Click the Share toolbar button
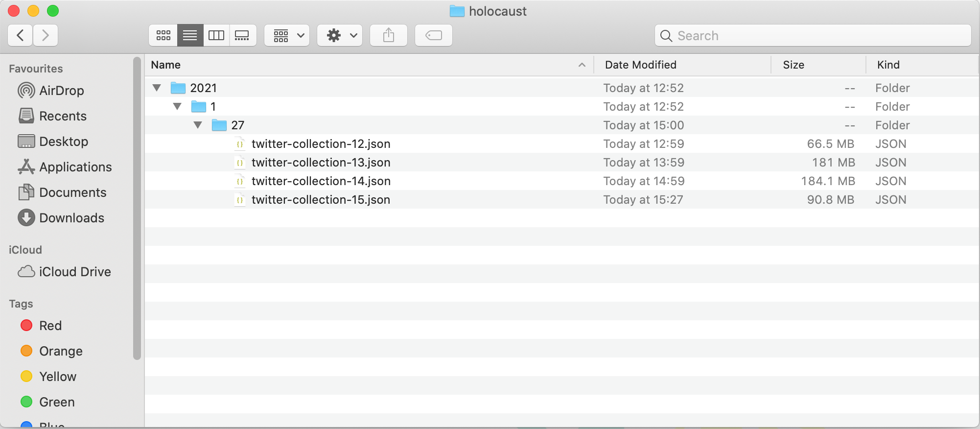This screenshot has width=980, height=429. pyautogui.click(x=389, y=35)
